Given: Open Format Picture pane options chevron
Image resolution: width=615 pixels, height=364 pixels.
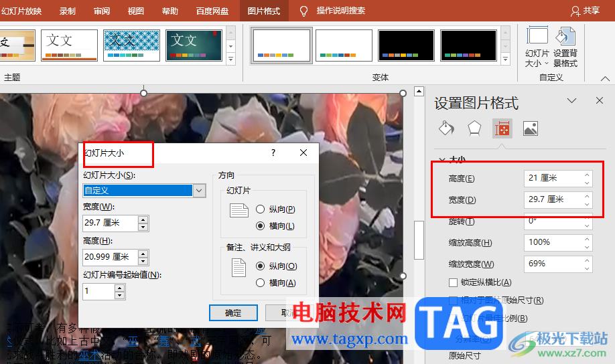Looking at the screenshot, I should 572,100.
